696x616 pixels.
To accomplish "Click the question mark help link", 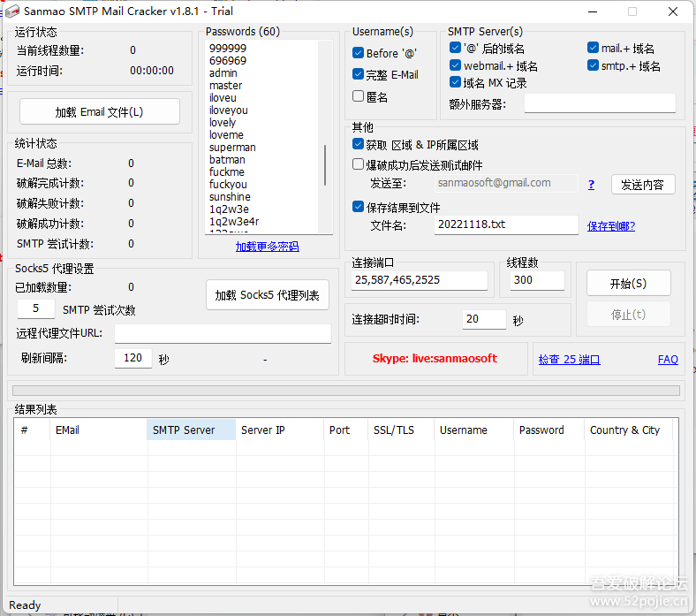I will [x=591, y=185].
